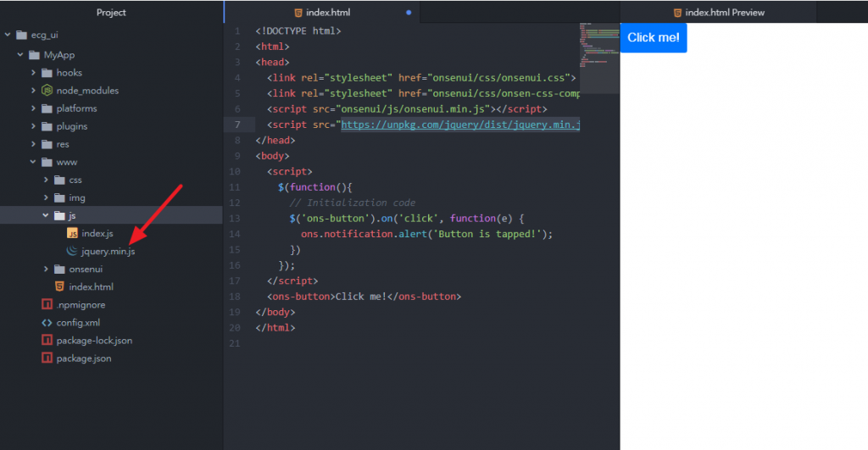
Task: Switch to the index.html Preview tab
Action: (719, 12)
